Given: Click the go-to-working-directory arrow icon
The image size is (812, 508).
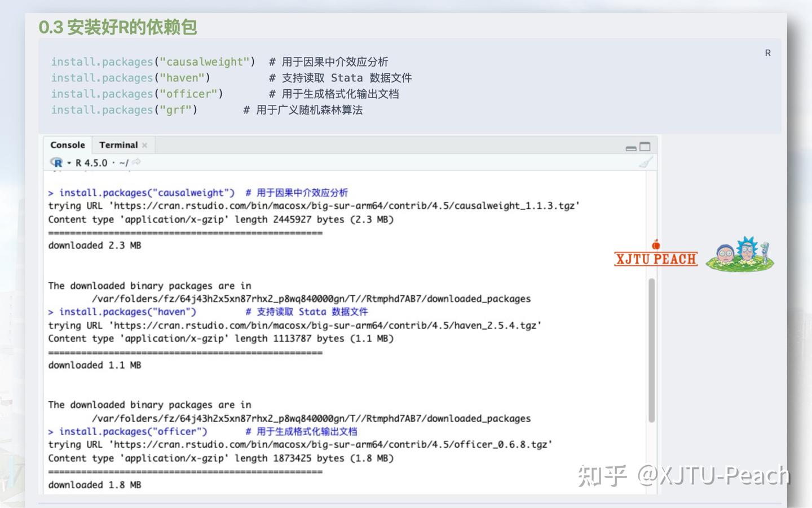Looking at the screenshot, I should (136, 162).
